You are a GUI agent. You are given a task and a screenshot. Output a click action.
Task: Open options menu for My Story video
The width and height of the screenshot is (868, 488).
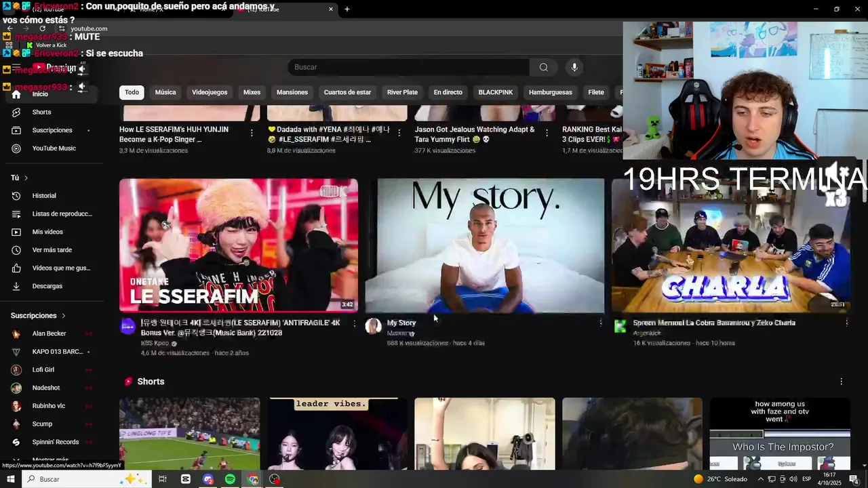pyautogui.click(x=600, y=323)
